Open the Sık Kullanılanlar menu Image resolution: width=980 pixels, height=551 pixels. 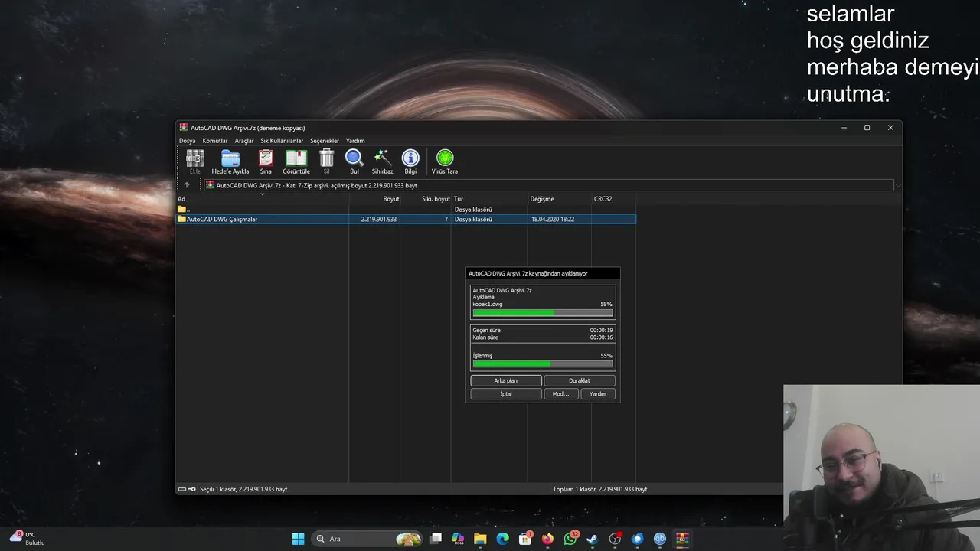click(282, 141)
